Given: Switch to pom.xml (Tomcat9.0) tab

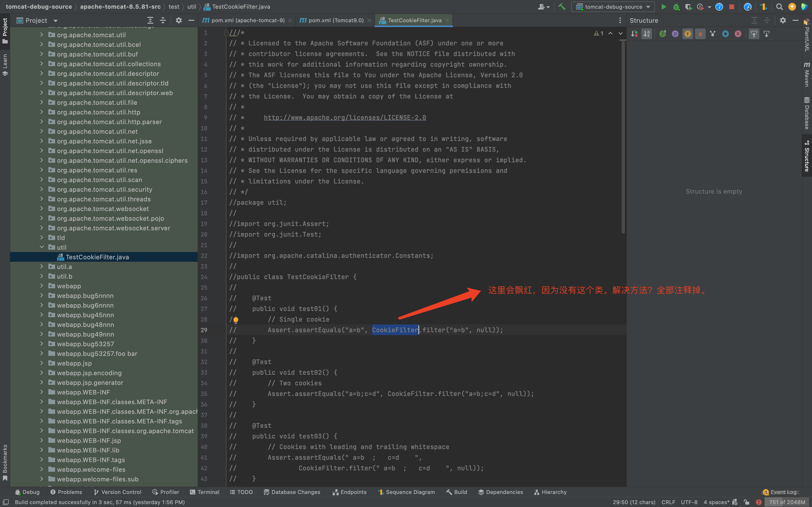Looking at the screenshot, I should coord(335,21).
